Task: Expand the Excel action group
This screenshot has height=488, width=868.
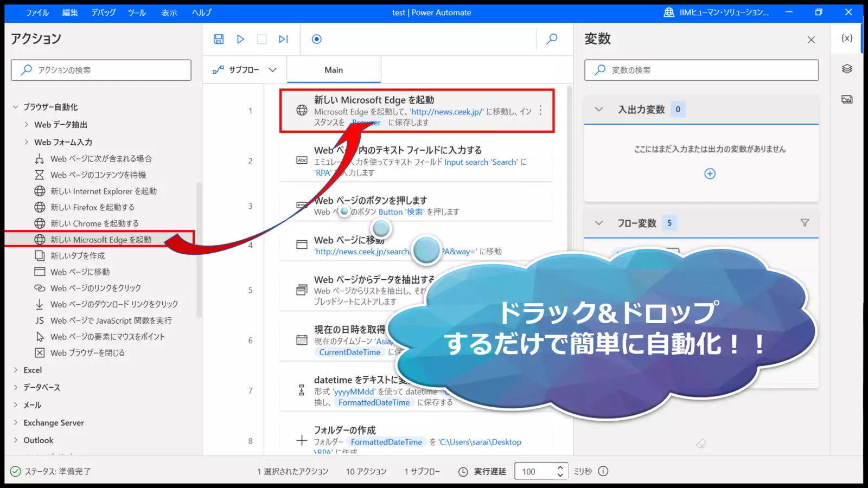Action: click(16, 370)
